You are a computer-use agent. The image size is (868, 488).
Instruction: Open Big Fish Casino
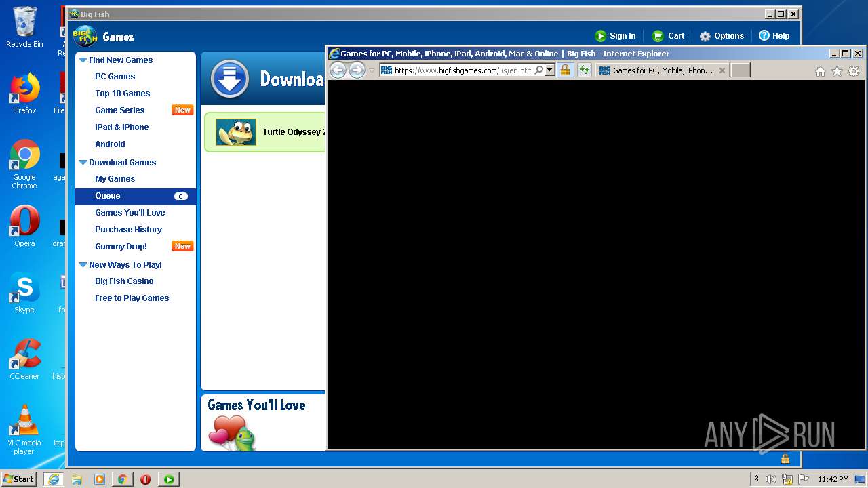tap(124, 281)
